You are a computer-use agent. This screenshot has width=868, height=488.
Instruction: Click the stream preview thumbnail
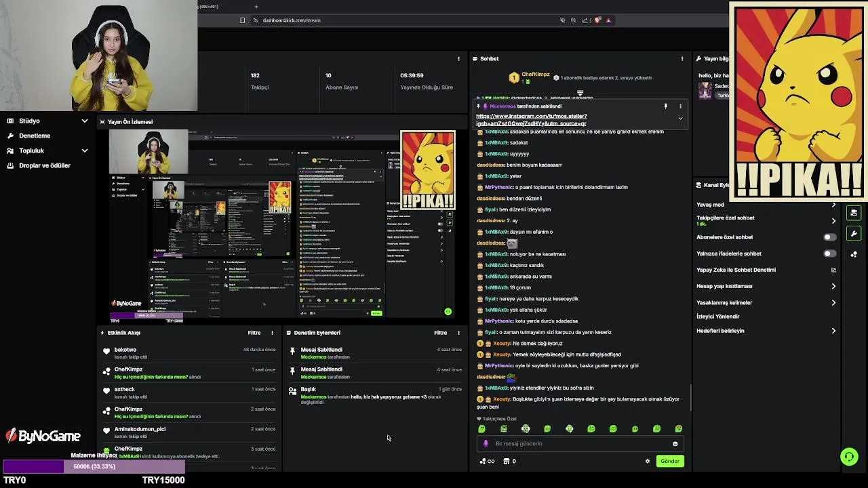click(282, 226)
